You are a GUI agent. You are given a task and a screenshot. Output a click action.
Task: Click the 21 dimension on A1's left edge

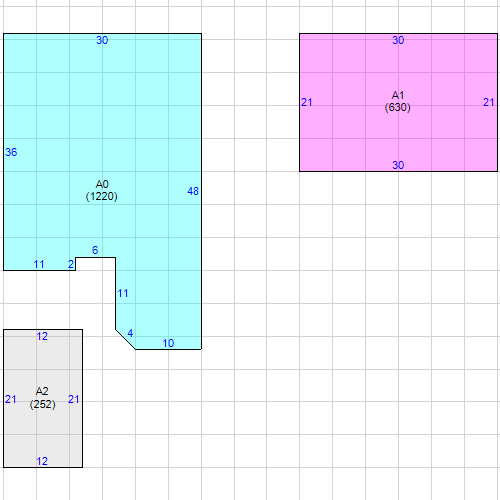[x=307, y=102]
